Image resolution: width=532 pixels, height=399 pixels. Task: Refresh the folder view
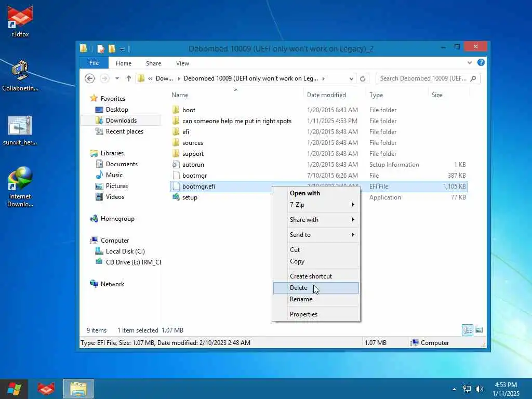(363, 79)
